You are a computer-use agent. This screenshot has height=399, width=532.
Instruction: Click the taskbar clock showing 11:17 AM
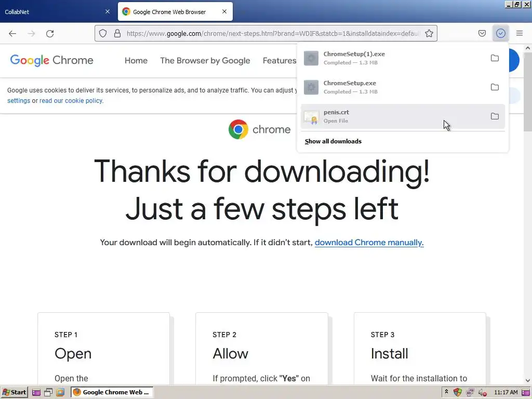506,393
